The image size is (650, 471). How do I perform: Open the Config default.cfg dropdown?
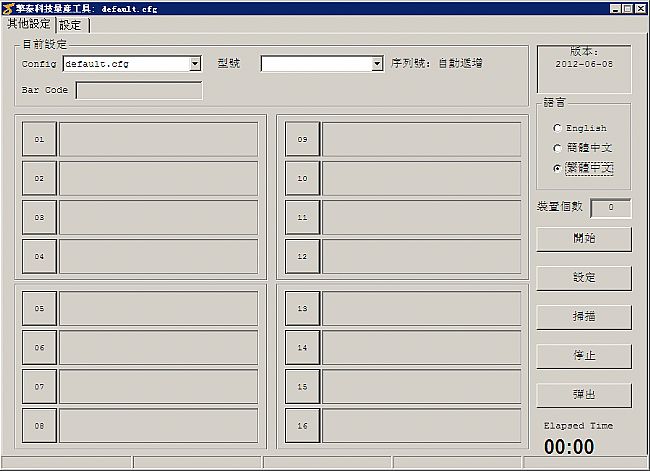click(x=195, y=64)
